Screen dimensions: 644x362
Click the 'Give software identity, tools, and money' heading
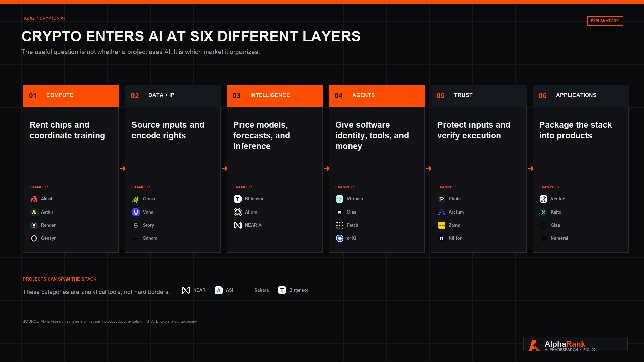[x=372, y=135]
